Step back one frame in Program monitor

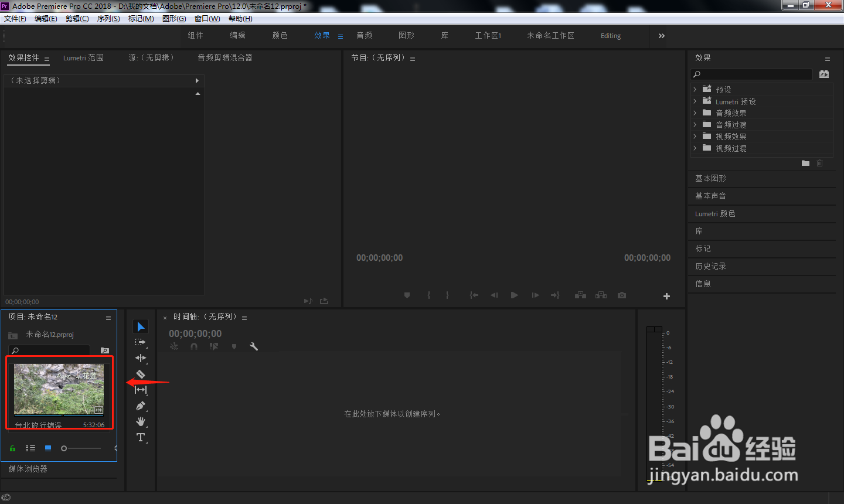coord(494,295)
